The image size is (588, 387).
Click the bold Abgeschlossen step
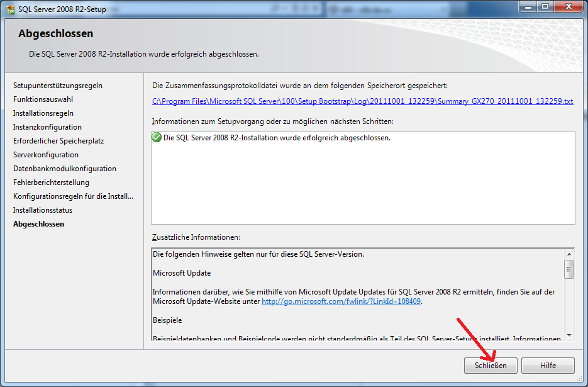[x=38, y=224]
